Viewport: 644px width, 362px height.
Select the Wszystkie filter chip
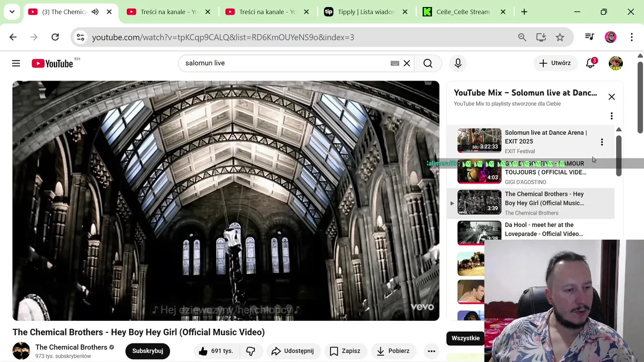tap(465, 338)
